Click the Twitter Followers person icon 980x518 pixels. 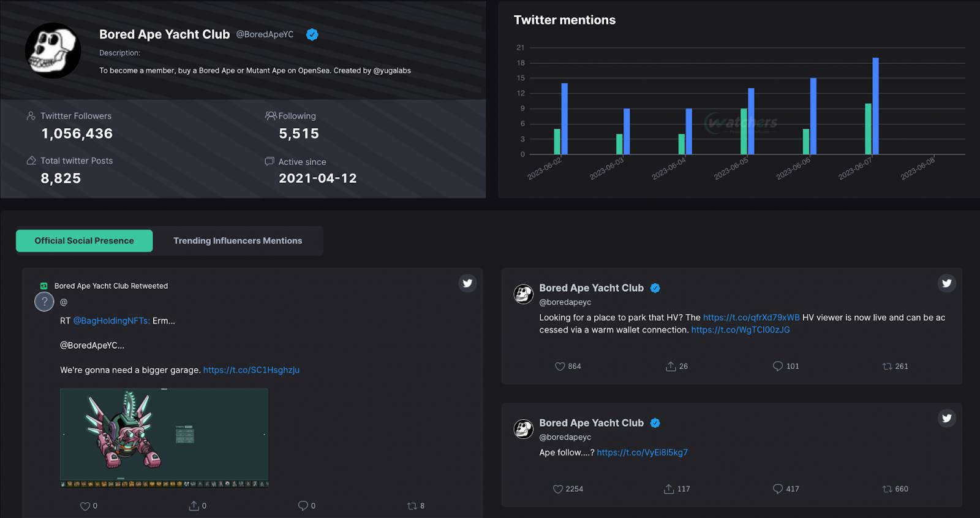click(x=31, y=116)
